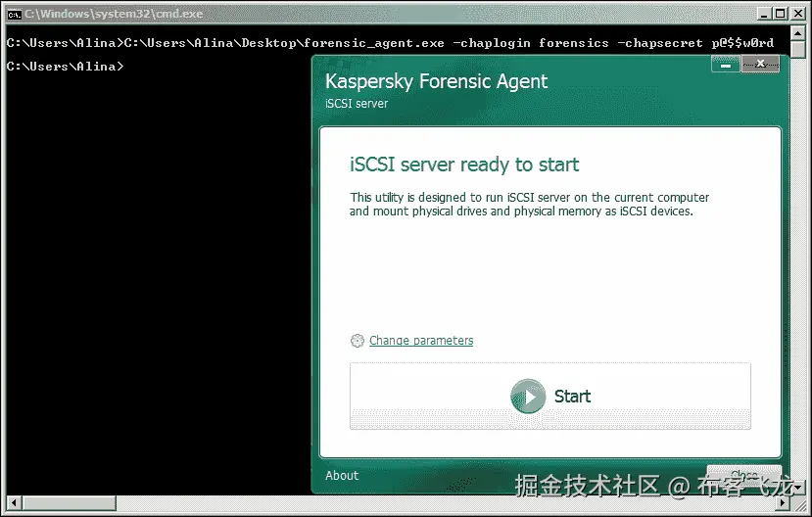
Task: Minimize the Kaspersky Forensic Agent window
Action: click(x=726, y=65)
